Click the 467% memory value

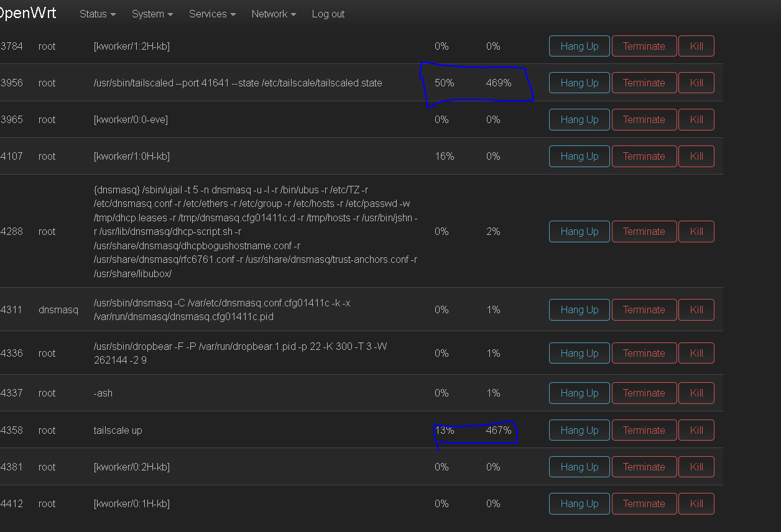click(x=499, y=430)
